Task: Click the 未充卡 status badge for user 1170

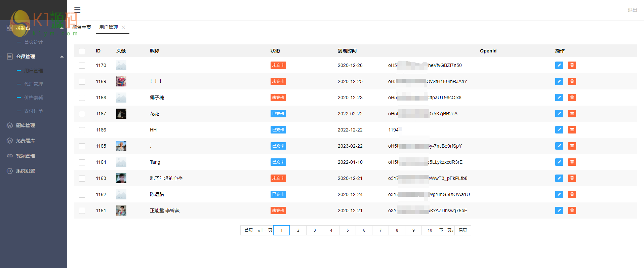Action: (x=278, y=65)
